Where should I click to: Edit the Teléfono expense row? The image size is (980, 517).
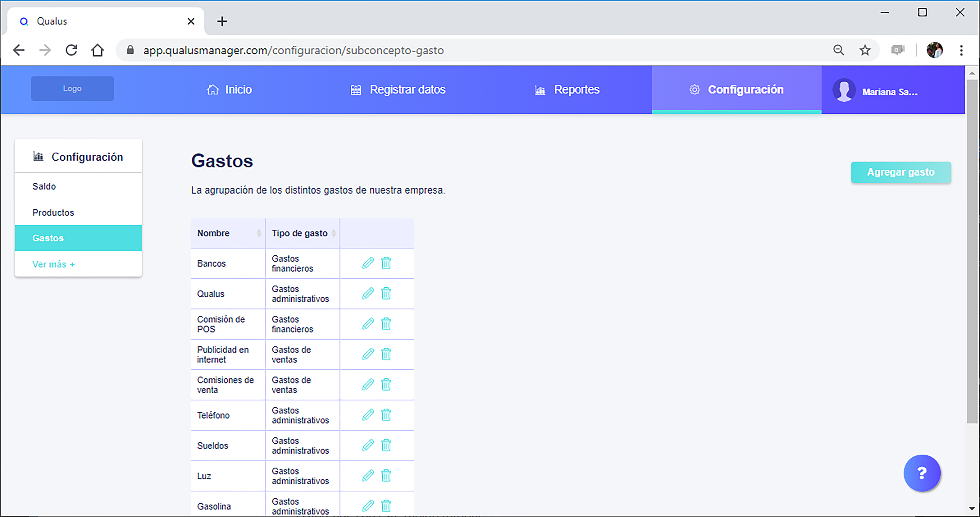coord(368,415)
